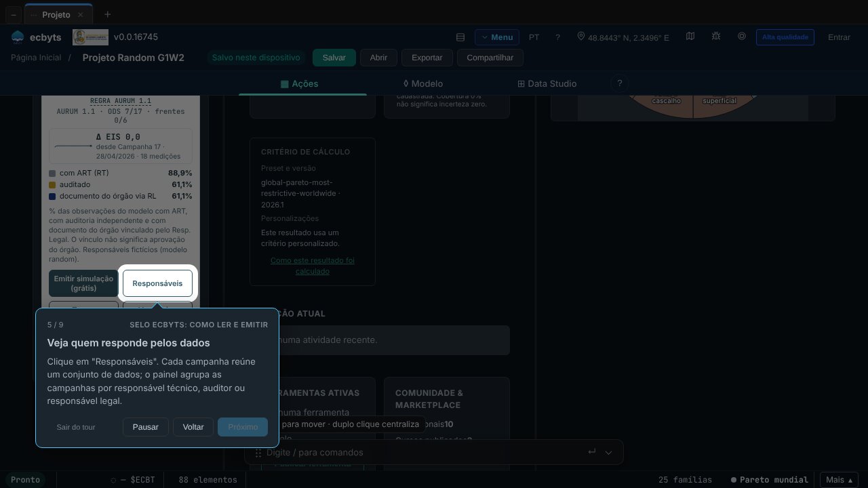Click the yellow auditado legend swatch

coord(52,184)
